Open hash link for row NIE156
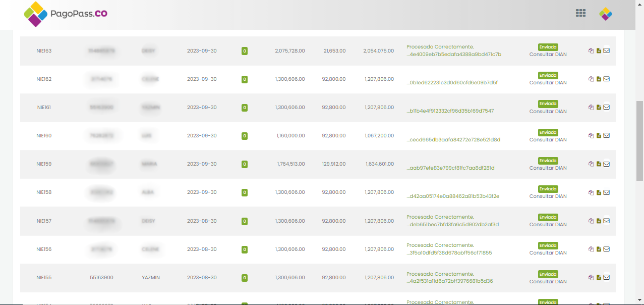Image resolution: width=644 pixels, height=305 pixels. click(x=449, y=253)
